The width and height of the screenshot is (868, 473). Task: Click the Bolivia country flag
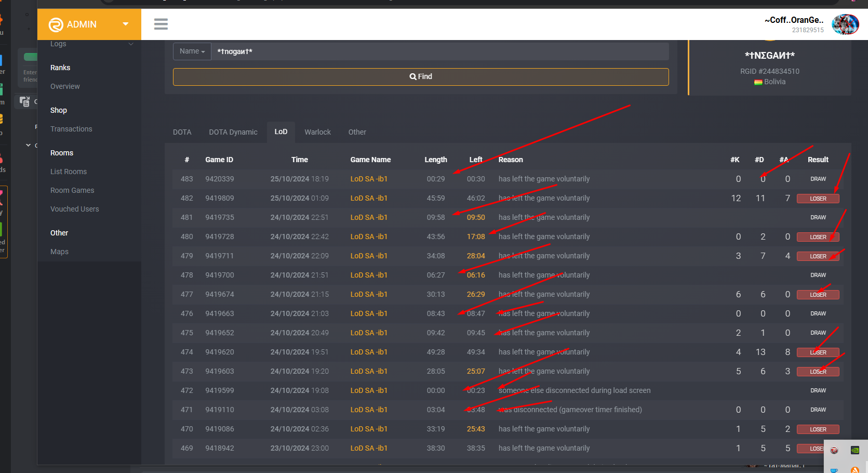click(x=758, y=82)
